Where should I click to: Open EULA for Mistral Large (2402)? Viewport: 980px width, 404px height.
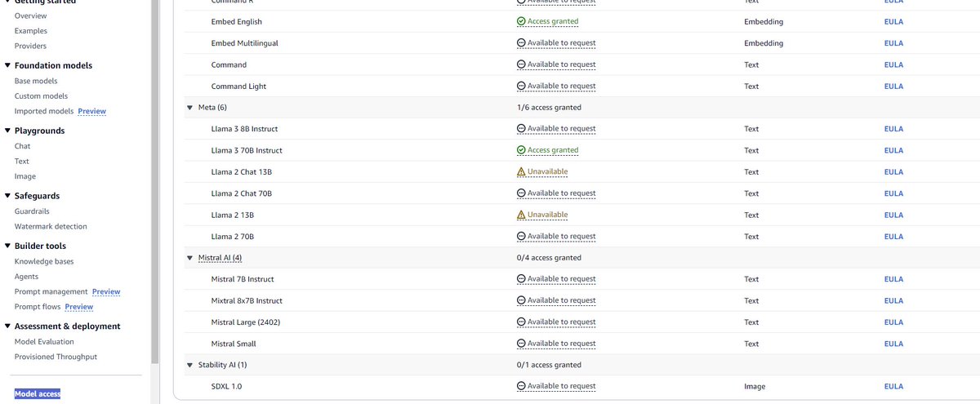point(893,322)
